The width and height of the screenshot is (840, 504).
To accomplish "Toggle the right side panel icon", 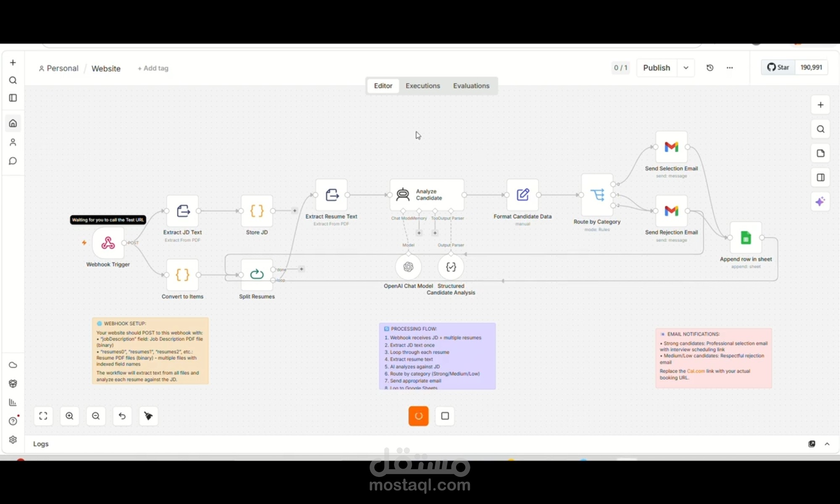I will (821, 178).
